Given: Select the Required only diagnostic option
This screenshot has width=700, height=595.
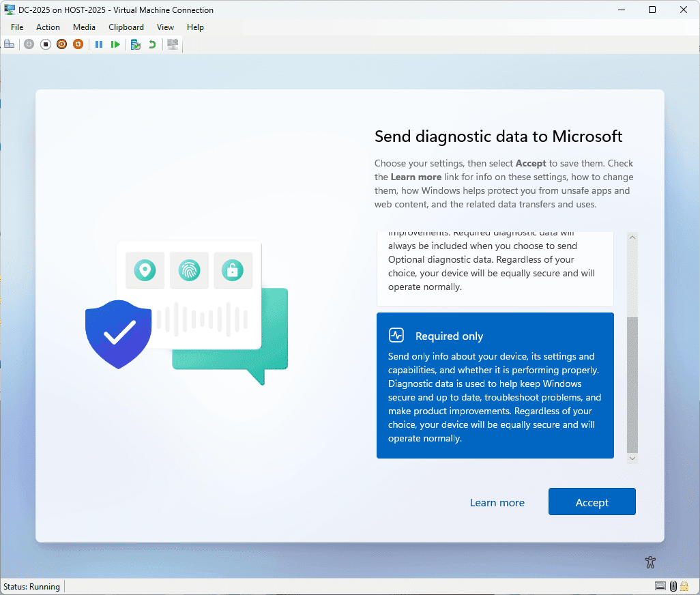Looking at the screenshot, I should pos(495,385).
